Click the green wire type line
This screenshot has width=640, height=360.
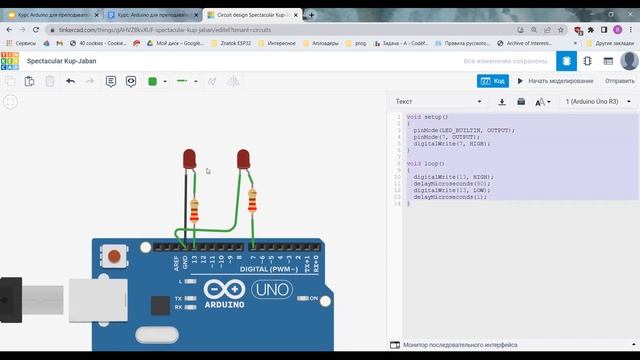(182, 81)
